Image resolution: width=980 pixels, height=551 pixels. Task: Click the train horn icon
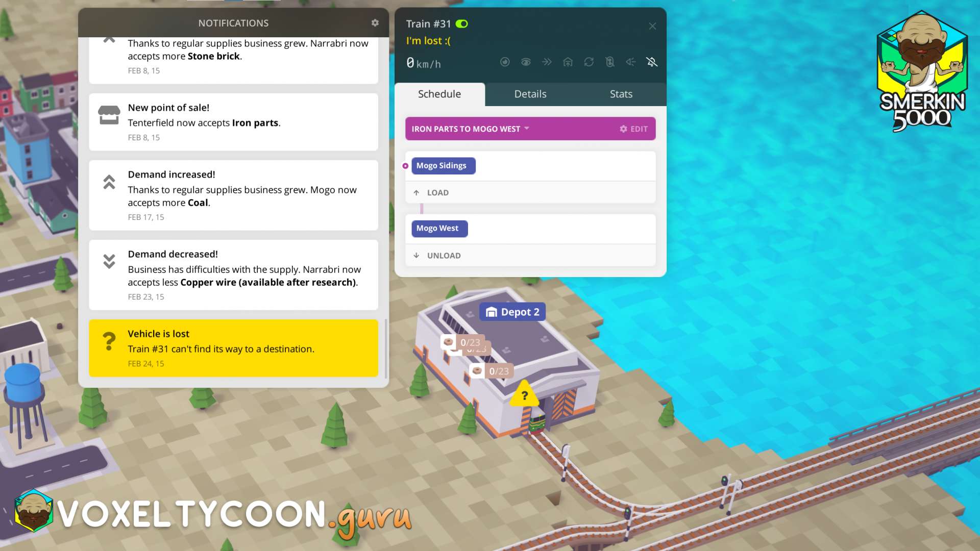(x=631, y=62)
